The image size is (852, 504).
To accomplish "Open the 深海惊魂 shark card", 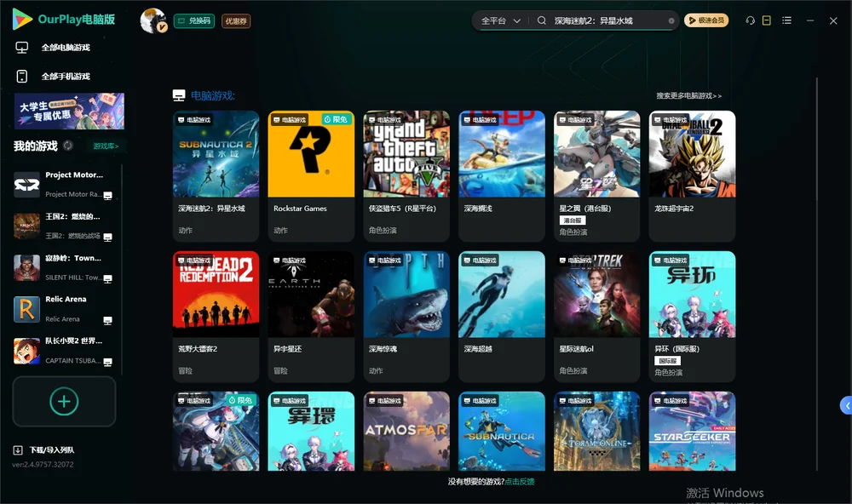I will [x=406, y=317].
